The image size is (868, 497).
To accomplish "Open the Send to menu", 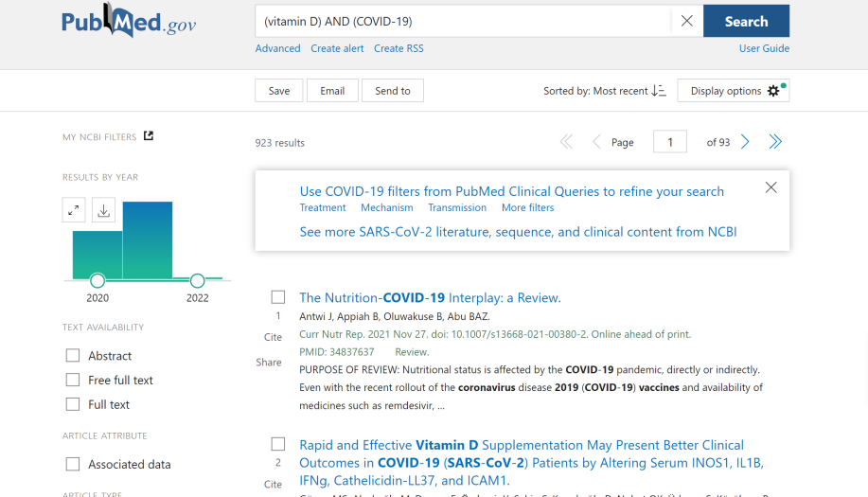I will (392, 91).
